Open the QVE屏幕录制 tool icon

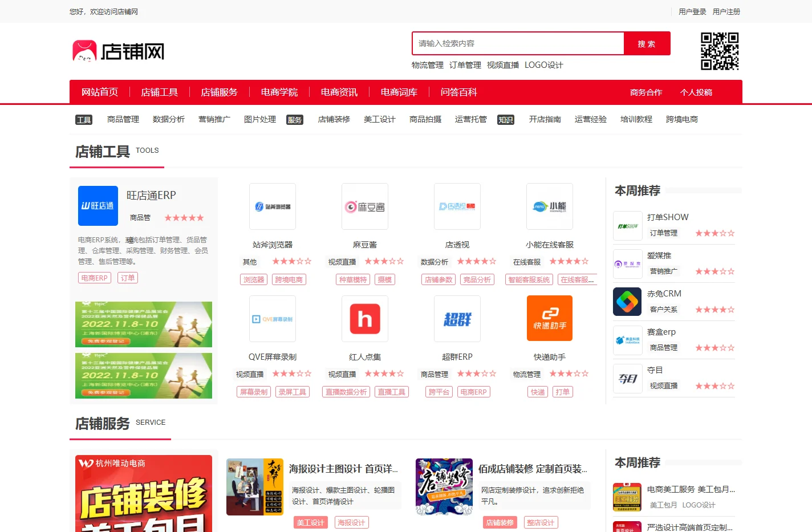pos(273,319)
